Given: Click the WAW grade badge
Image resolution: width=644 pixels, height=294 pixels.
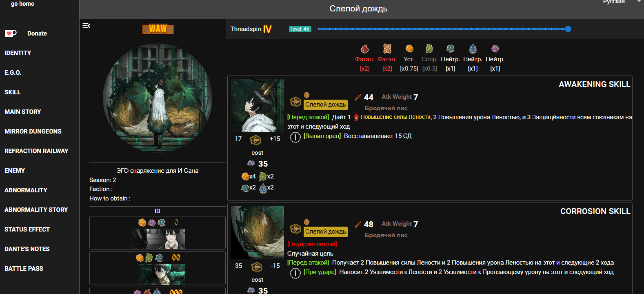Looking at the screenshot, I should [158, 29].
